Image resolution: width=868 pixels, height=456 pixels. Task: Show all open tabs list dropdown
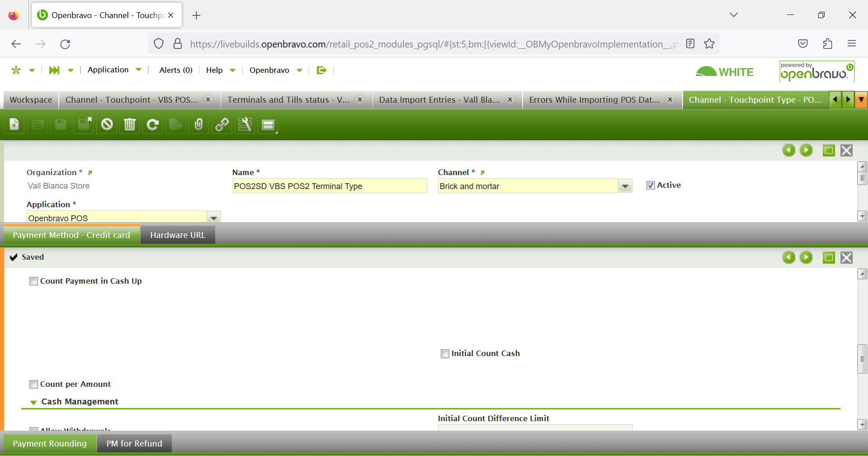click(x=862, y=100)
